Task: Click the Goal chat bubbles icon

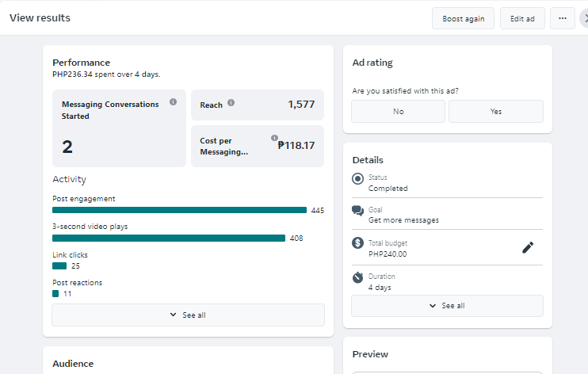Action: 358,211
